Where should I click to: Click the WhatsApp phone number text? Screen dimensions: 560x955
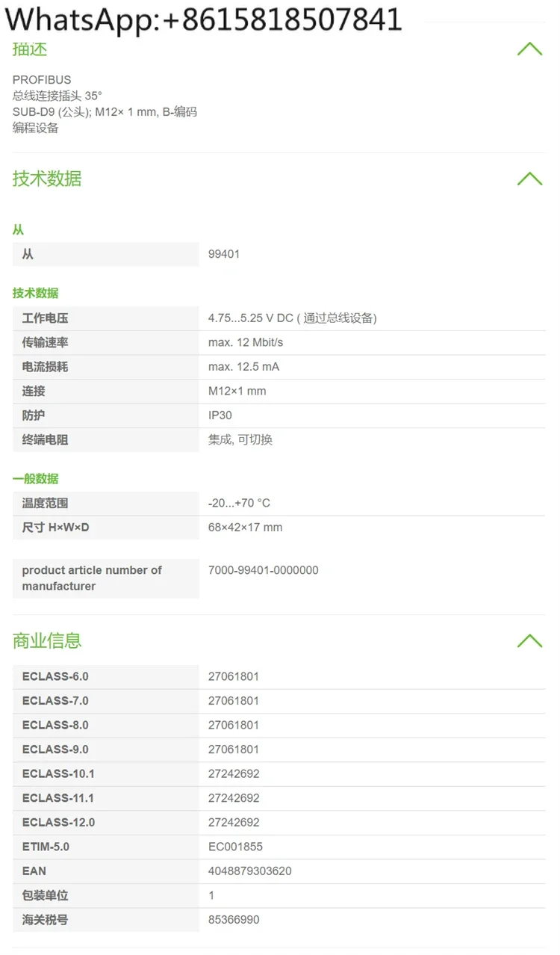[203, 19]
